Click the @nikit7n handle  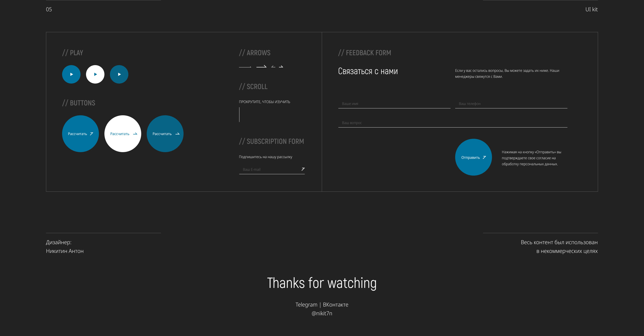click(x=322, y=313)
